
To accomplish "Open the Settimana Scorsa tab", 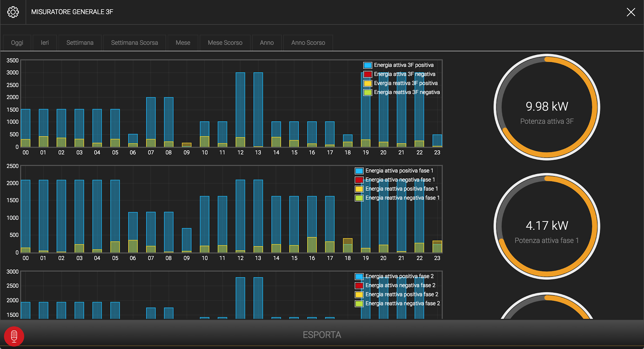I will 135,43.
